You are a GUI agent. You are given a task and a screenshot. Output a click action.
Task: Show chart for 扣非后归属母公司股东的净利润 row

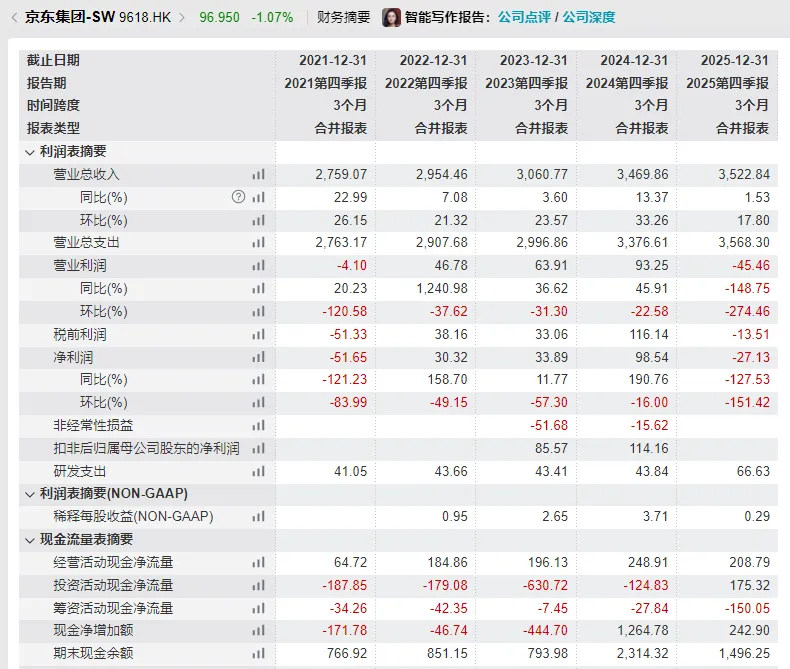[258, 448]
